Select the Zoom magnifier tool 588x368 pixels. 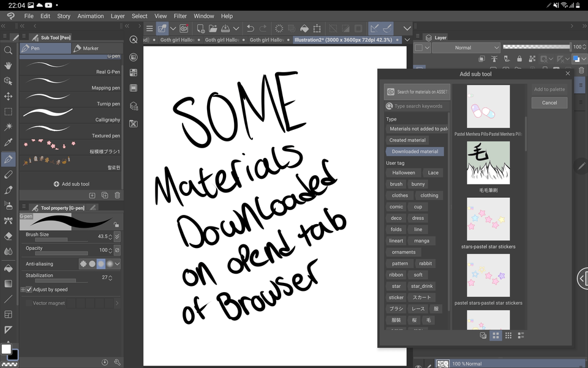tap(8, 50)
